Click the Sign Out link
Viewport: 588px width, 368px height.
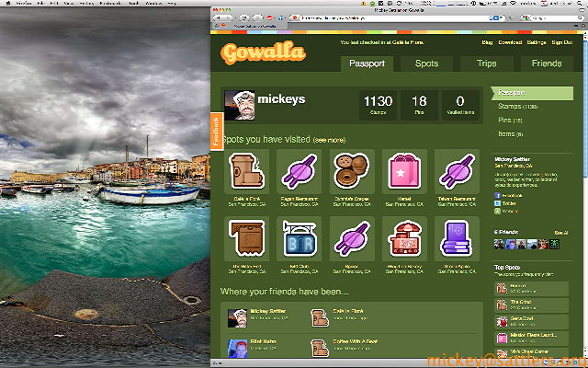tap(562, 42)
